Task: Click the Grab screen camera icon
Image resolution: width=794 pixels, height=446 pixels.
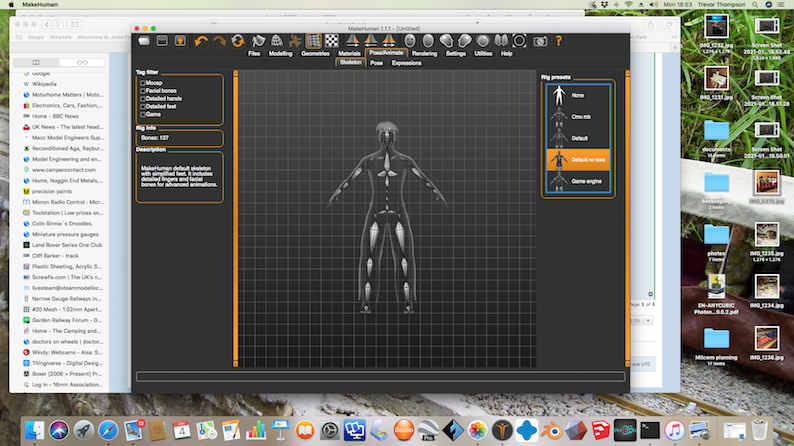Action: point(540,41)
